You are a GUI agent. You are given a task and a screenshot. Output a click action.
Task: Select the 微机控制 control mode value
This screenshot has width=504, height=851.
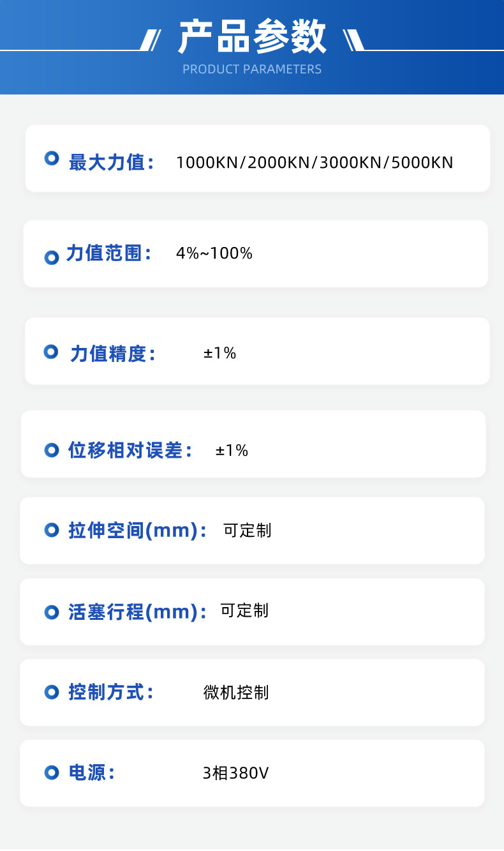[236, 692]
